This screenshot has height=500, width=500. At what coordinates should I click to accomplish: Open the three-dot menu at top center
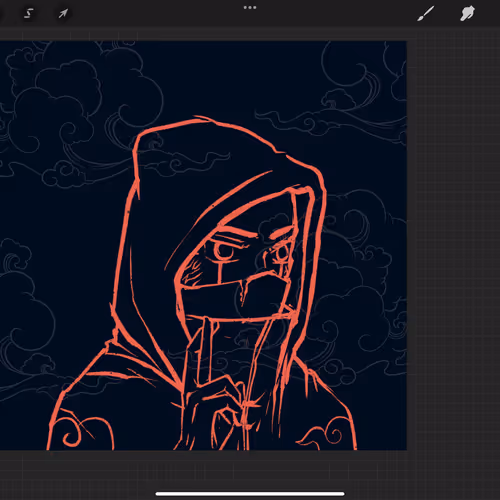[x=250, y=7]
